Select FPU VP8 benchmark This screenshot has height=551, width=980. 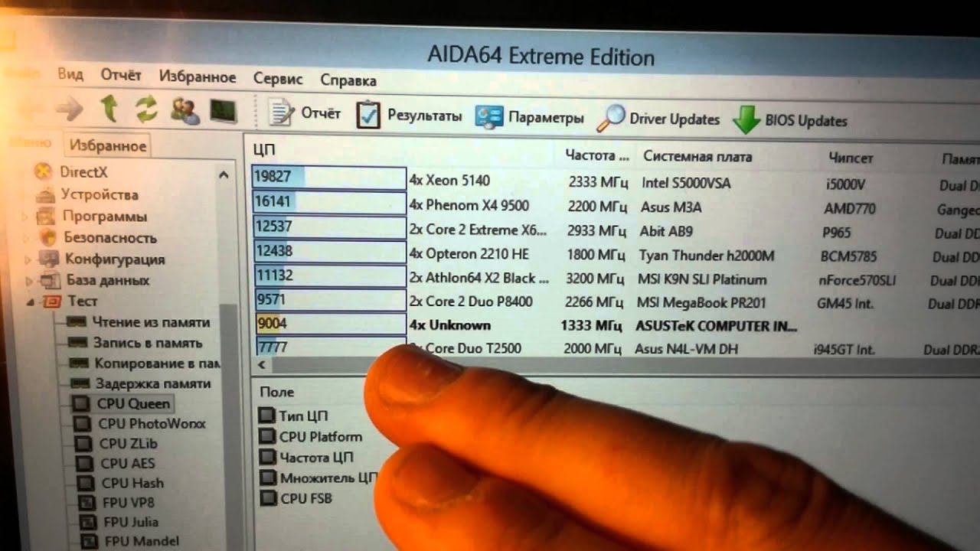click(129, 502)
